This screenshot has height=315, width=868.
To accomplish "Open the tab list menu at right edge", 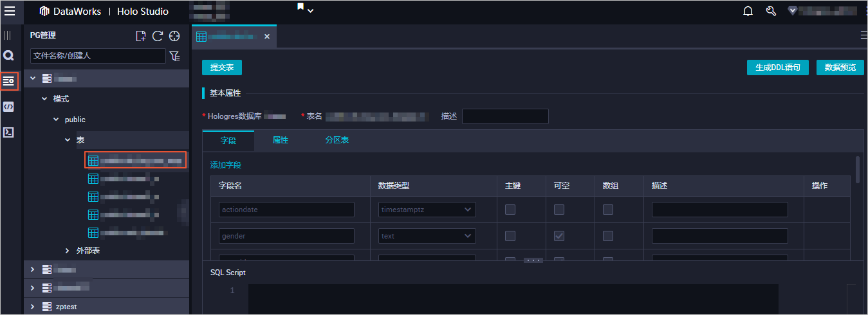I will tap(863, 35).
